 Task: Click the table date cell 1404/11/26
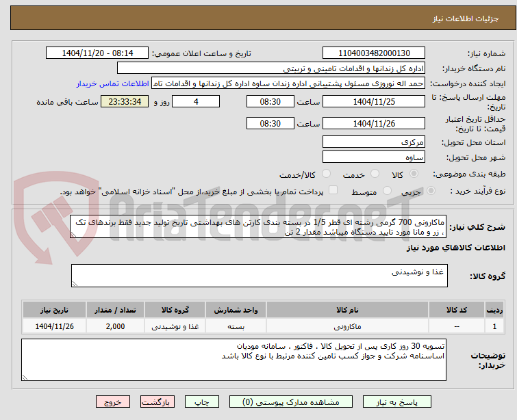coord(54,326)
